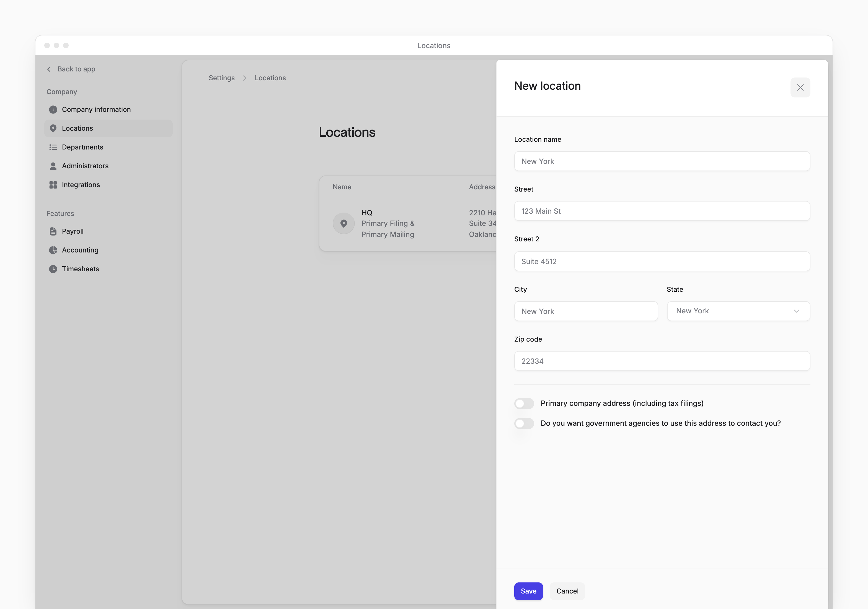Focus the Zip code input field
The height and width of the screenshot is (609, 868).
tap(662, 362)
